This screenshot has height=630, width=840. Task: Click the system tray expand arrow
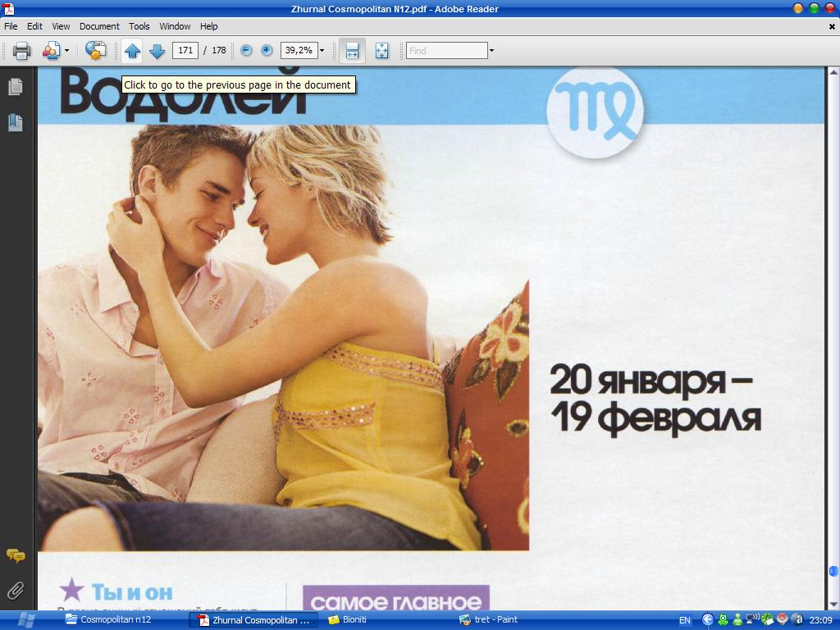click(708, 620)
